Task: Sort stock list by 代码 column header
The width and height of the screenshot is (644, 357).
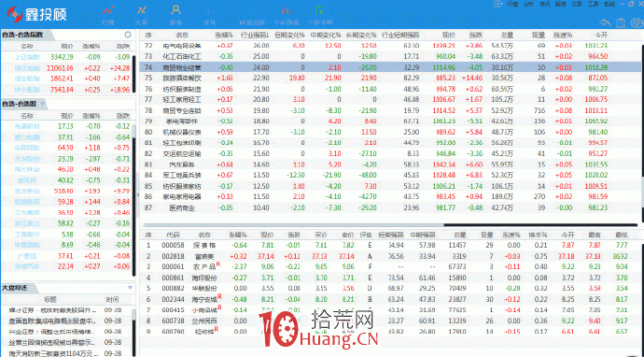Action: coord(173,235)
